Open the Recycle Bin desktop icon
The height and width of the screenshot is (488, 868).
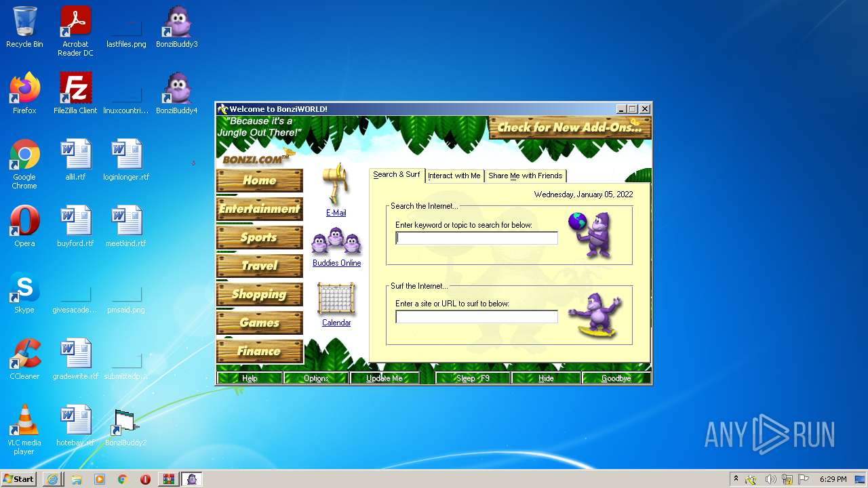pyautogui.click(x=24, y=28)
